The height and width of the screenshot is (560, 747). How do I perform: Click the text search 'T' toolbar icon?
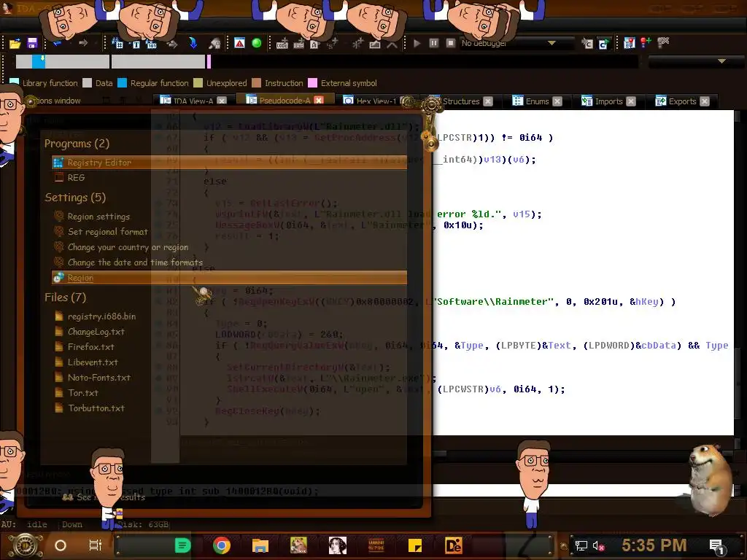click(x=136, y=44)
